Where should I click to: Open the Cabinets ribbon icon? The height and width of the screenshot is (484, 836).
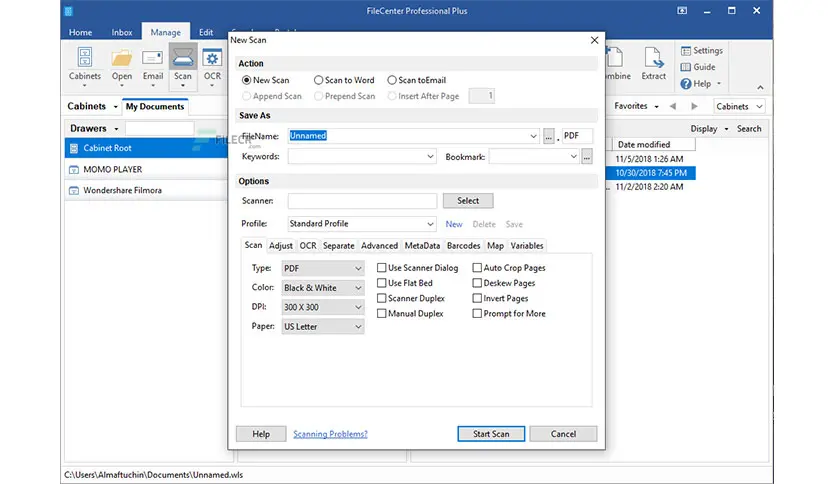tap(85, 58)
